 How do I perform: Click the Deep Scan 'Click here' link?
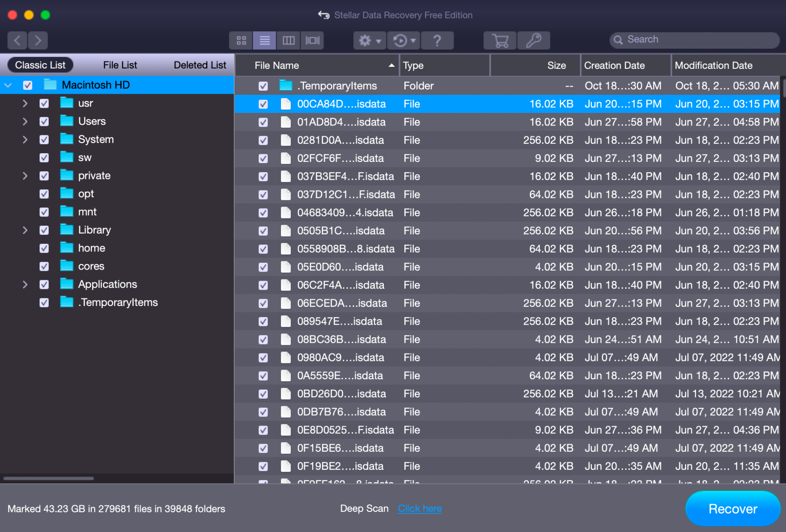(x=420, y=509)
